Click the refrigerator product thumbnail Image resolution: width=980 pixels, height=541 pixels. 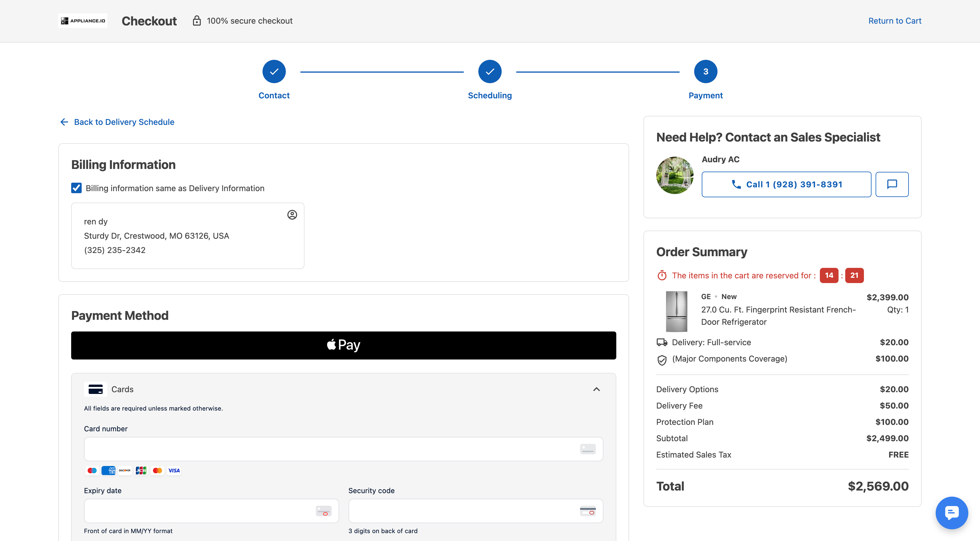coord(676,311)
